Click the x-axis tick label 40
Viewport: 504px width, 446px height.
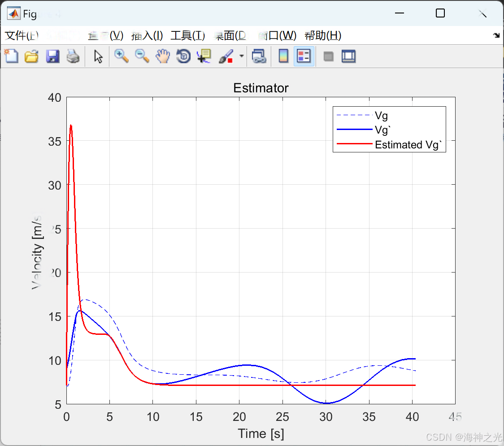click(x=412, y=417)
